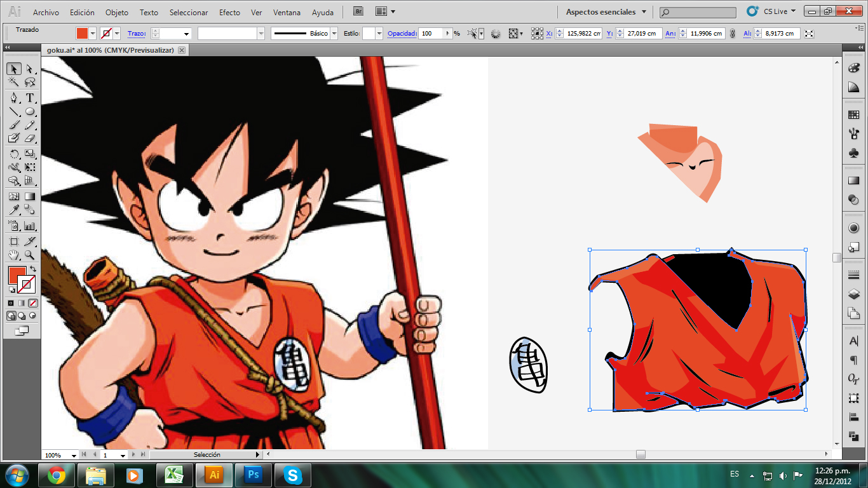Image resolution: width=868 pixels, height=488 pixels.
Task: Open the Archivo menu
Action: pyautogui.click(x=46, y=12)
